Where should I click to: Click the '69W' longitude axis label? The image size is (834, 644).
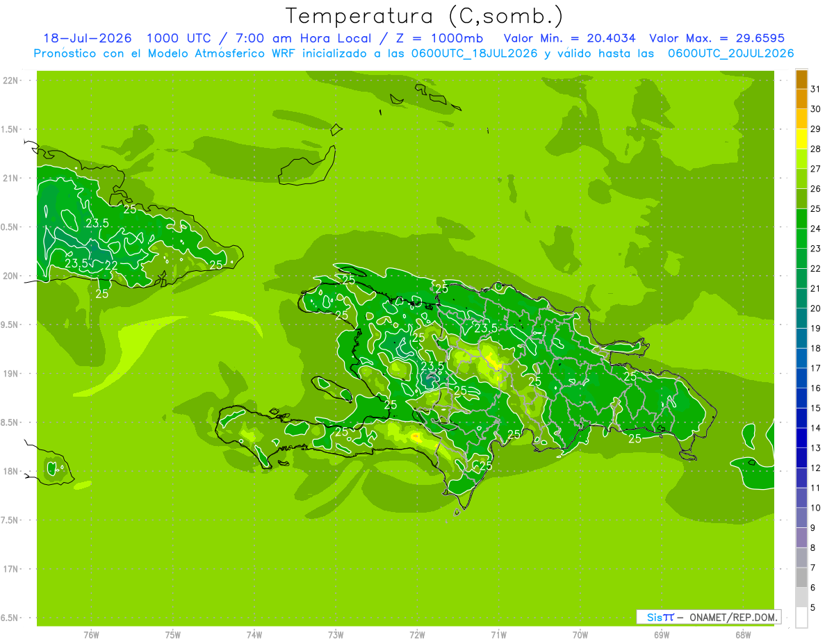click(x=662, y=635)
